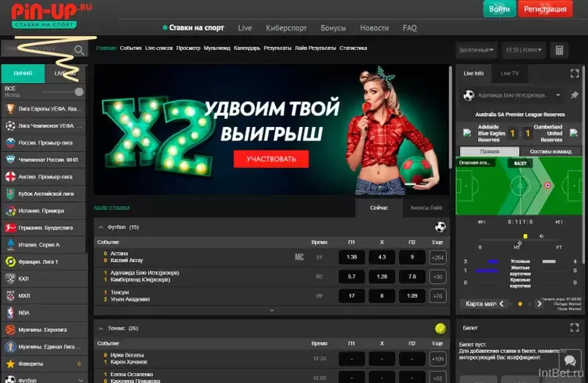The image size is (588, 383).
Task: Open Лига Чемпионов УЕФА league icon
Action: click(10, 125)
